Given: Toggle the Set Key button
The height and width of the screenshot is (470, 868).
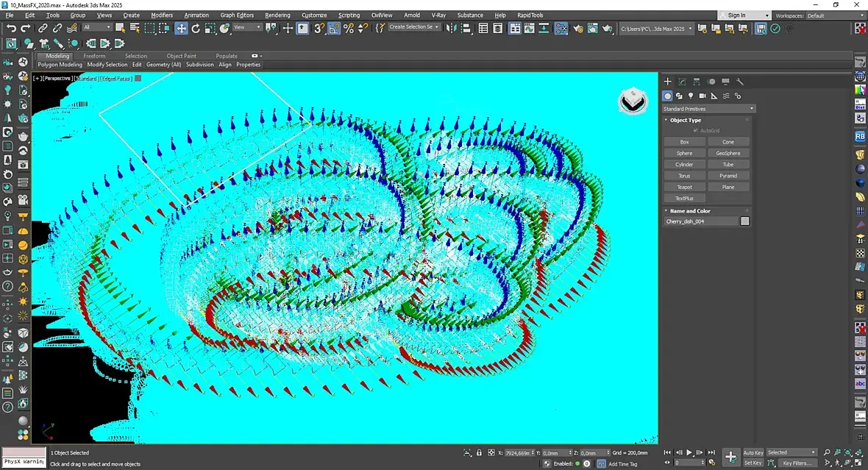Looking at the screenshot, I should click(x=753, y=463).
